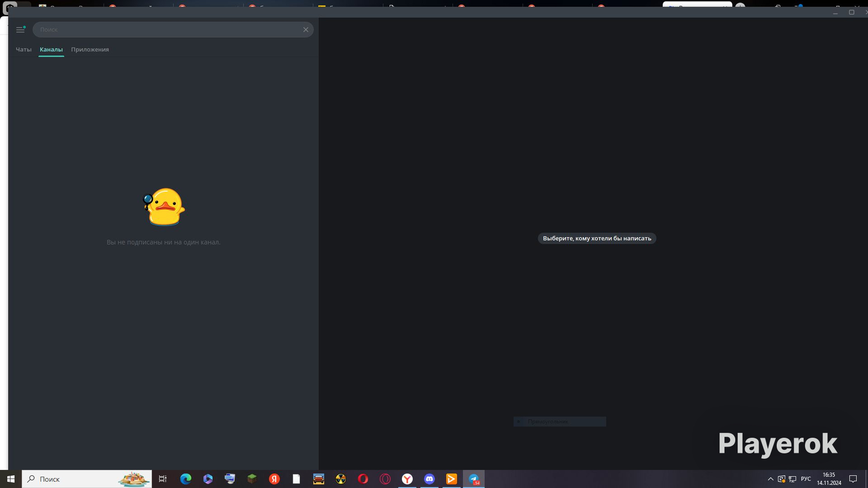
Task: Open the white document icon on taskbar
Action: (296, 479)
